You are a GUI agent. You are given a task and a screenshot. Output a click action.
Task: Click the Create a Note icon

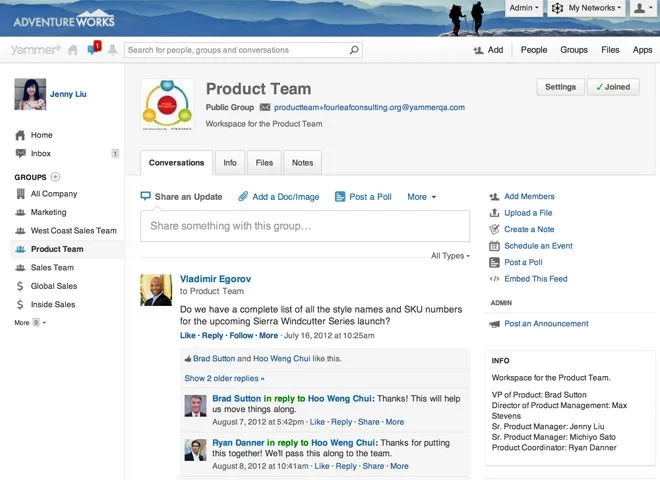(x=494, y=229)
